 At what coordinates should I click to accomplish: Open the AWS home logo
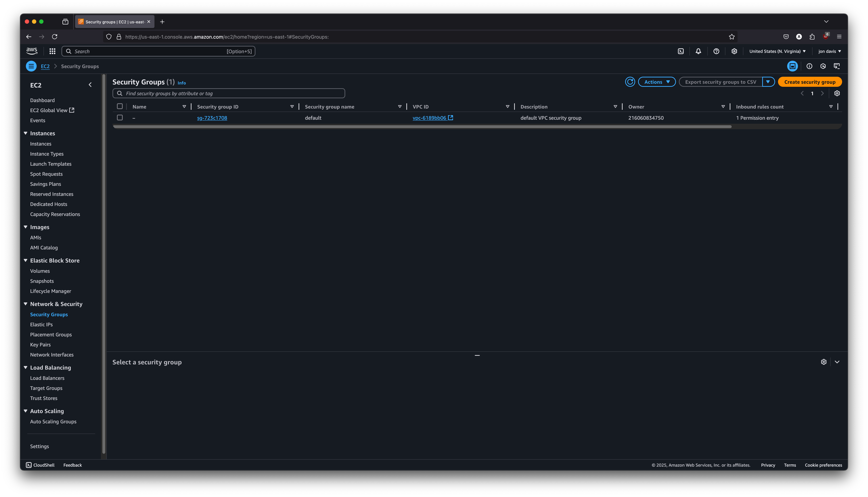[x=32, y=51]
